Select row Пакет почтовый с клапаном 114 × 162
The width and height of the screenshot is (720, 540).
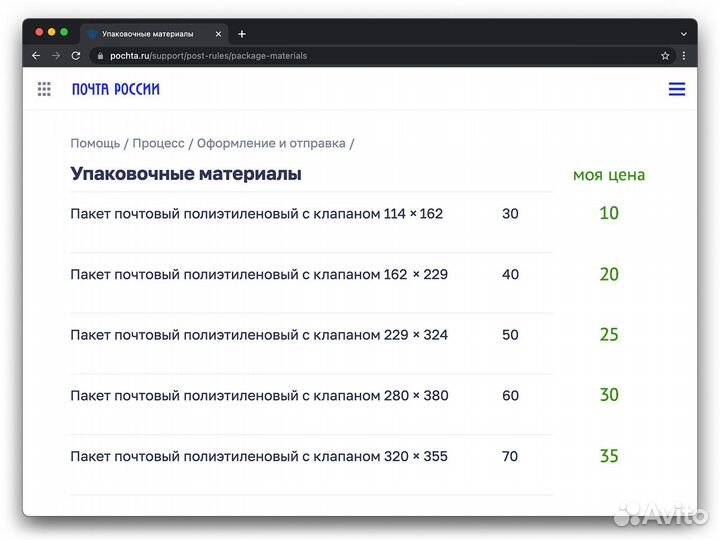(x=311, y=222)
